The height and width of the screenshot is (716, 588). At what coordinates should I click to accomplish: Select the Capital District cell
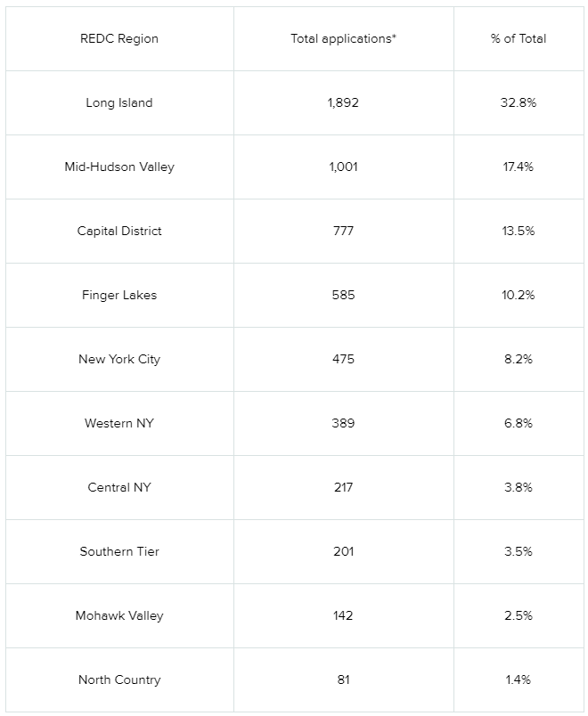coord(119,231)
